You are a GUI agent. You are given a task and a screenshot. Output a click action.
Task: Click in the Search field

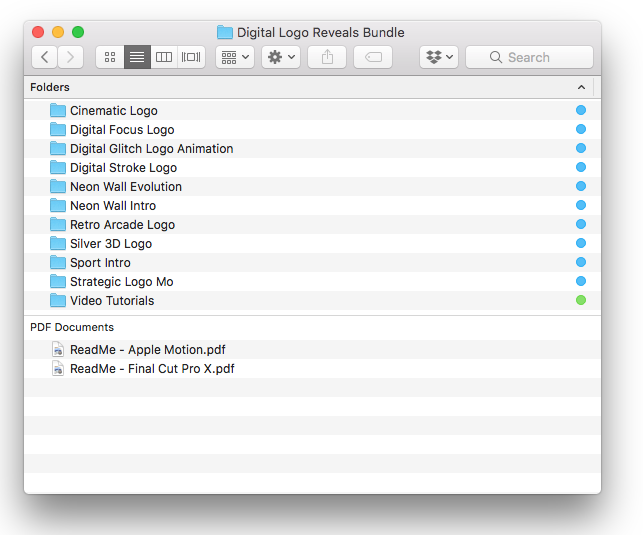point(529,57)
